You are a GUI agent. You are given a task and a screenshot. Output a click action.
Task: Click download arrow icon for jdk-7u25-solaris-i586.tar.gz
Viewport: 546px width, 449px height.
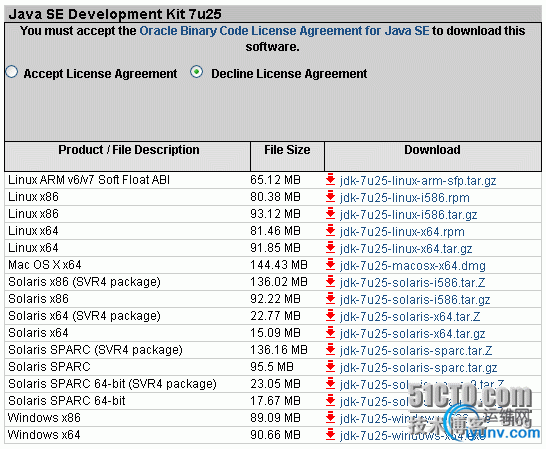point(330,299)
